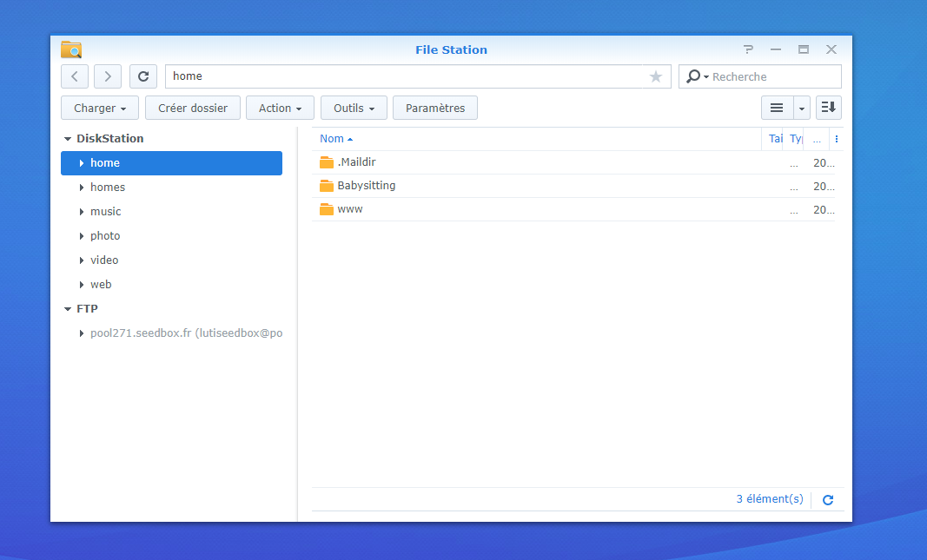Open the sort order button
The width and height of the screenshot is (927, 560).
828,108
